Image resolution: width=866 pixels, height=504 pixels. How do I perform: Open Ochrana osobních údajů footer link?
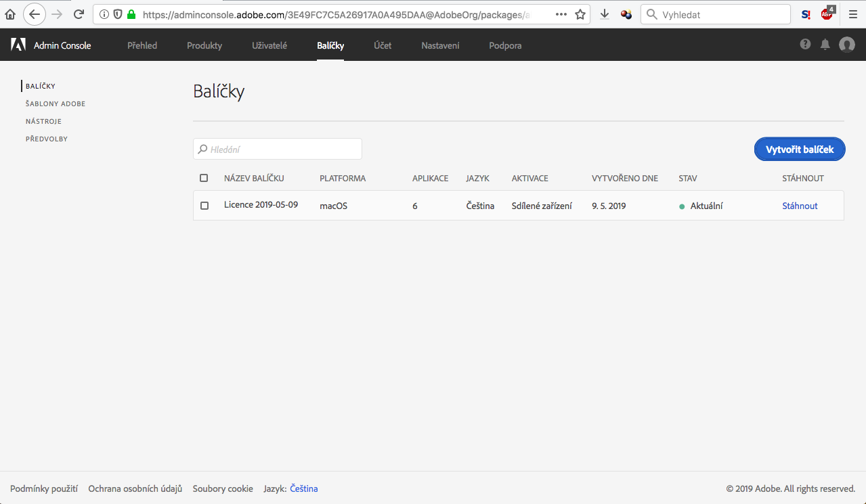(x=135, y=488)
